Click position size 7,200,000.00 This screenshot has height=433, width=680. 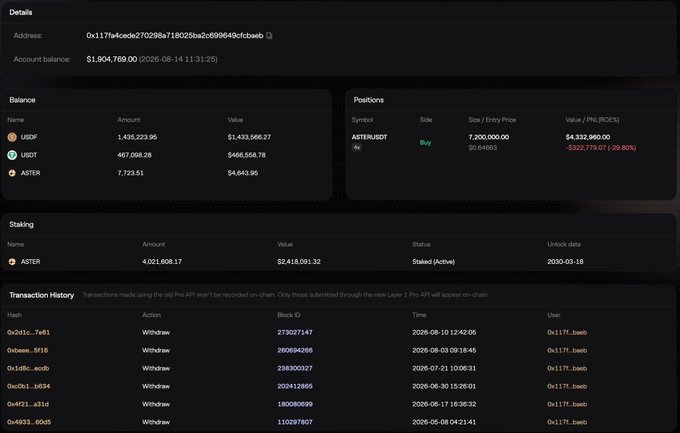click(489, 137)
